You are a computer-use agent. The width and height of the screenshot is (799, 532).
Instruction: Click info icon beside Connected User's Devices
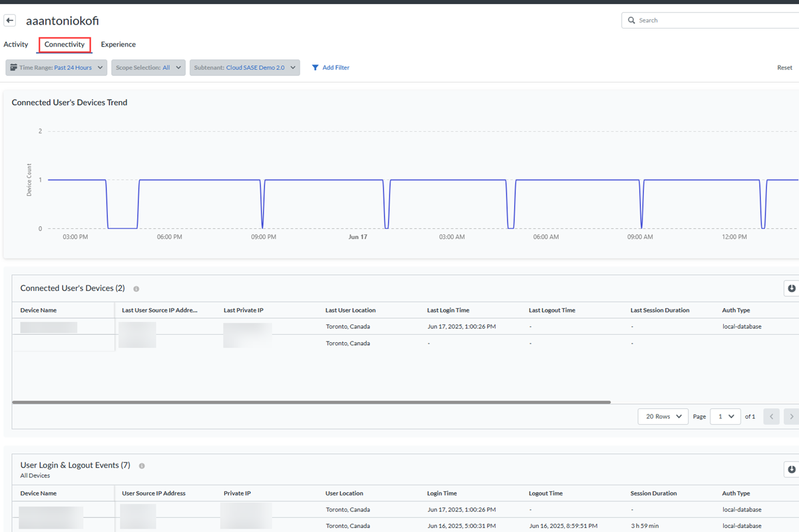[x=136, y=289]
